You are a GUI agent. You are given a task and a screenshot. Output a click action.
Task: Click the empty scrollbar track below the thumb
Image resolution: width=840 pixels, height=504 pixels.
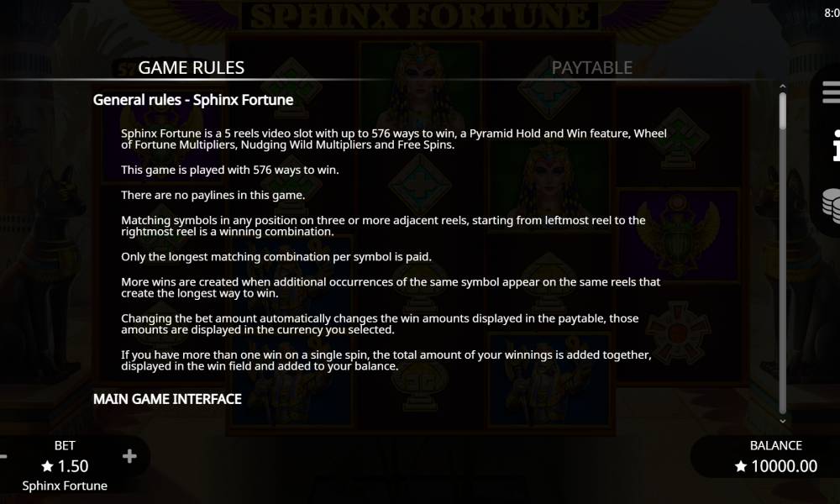783,294
